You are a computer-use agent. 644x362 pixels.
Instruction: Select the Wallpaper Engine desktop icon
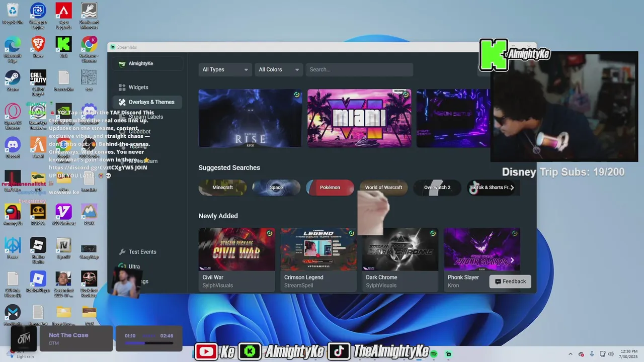coord(38,16)
